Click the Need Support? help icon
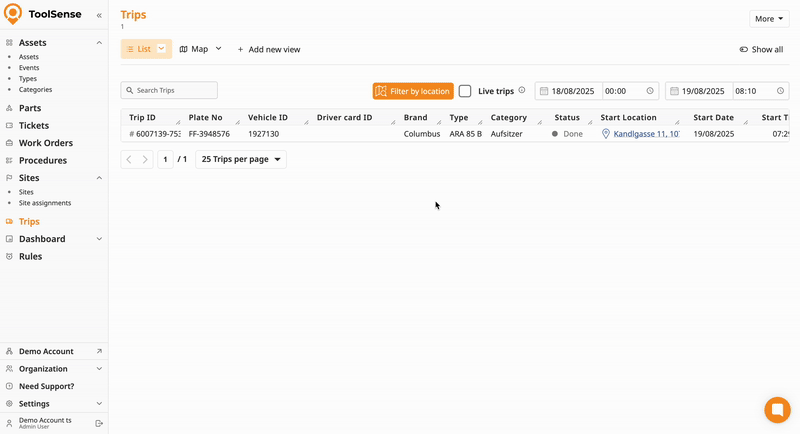The width and height of the screenshot is (800, 434). tap(9, 386)
